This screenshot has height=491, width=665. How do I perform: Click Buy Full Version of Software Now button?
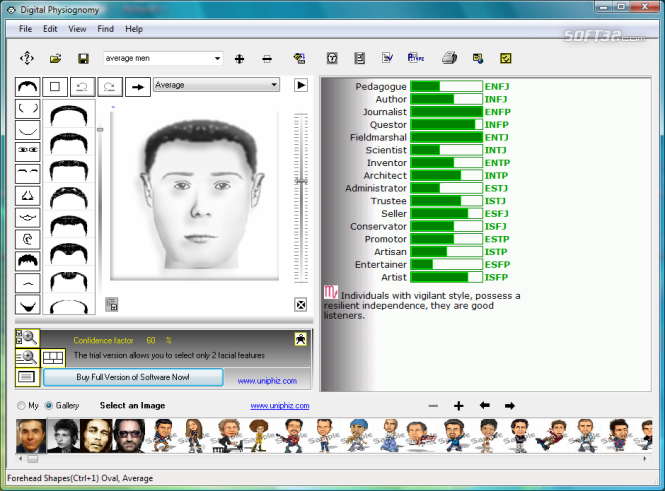133,377
